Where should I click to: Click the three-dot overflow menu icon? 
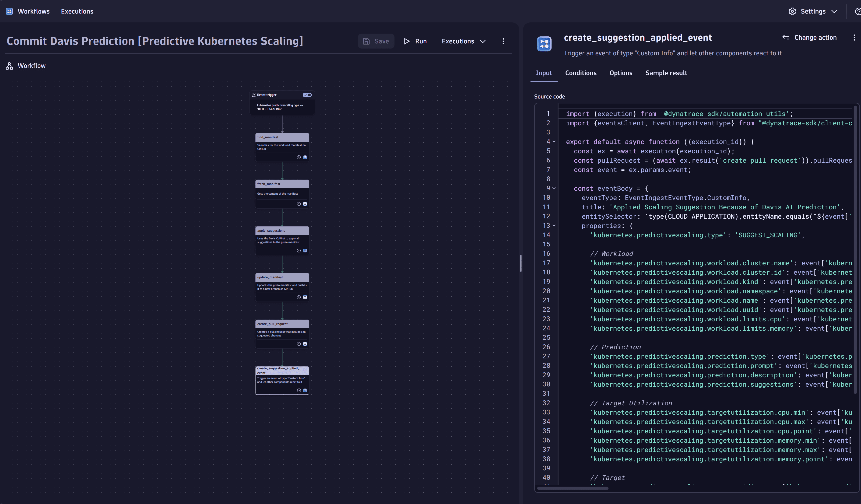pyautogui.click(x=503, y=41)
